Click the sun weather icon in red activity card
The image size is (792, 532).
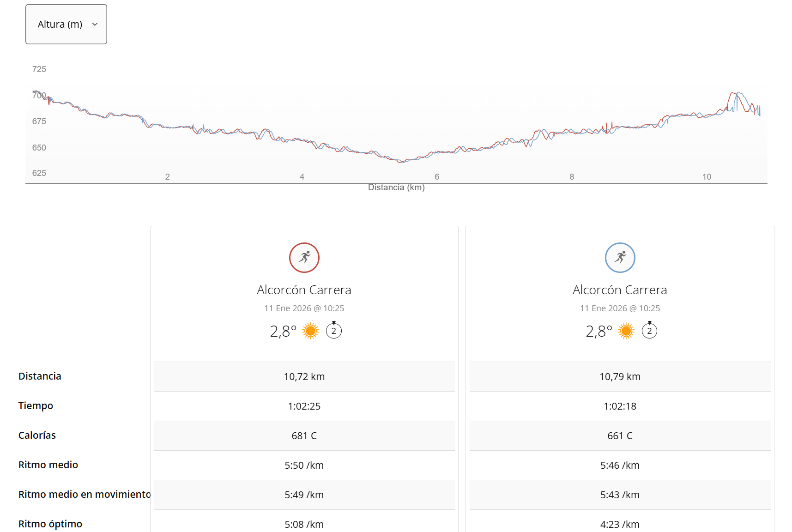point(310,331)
